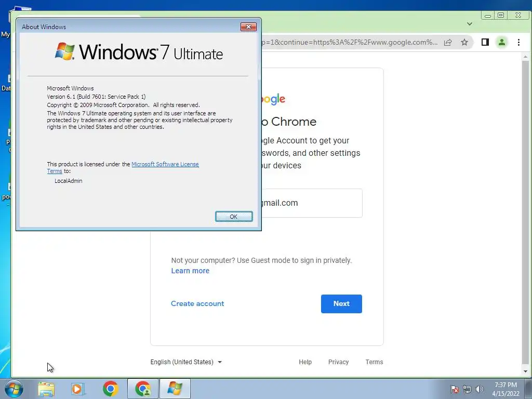The image size is (532, 399).
Task: Click the email input field
Action: pyautogui.click(x=312, y=203)
